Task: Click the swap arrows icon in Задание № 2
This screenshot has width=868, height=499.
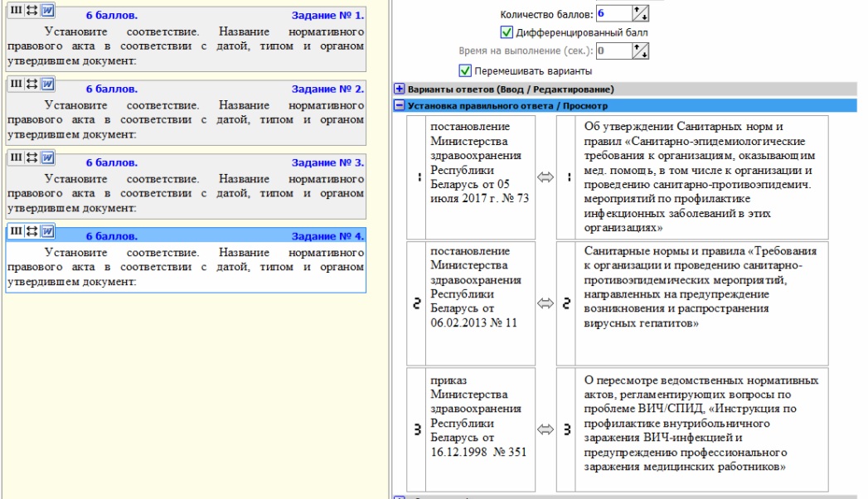Action: point(32,84)
